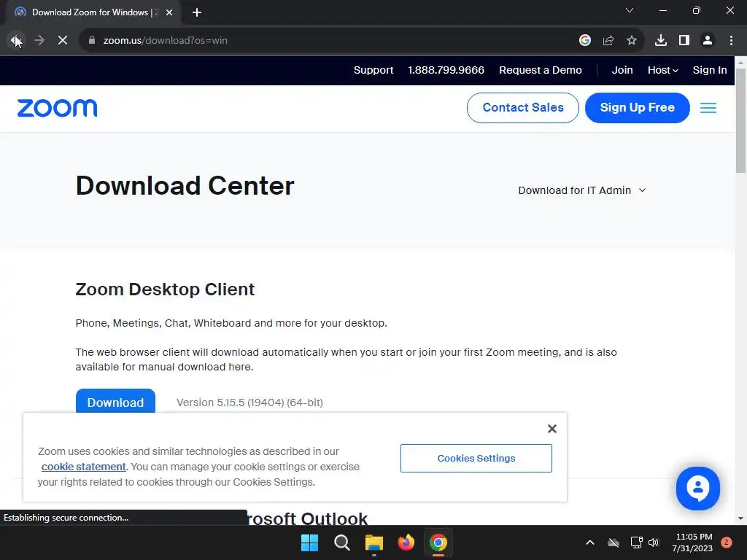Open Windows taskbar search
Image resolution: width=747 pixels, height=560 pixels.
coord(341,542)
